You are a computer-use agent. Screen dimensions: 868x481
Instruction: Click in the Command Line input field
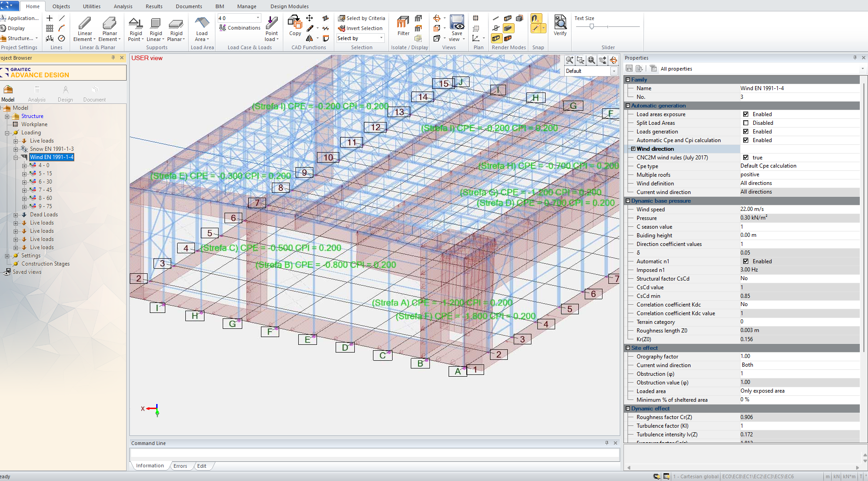point(374,454)
